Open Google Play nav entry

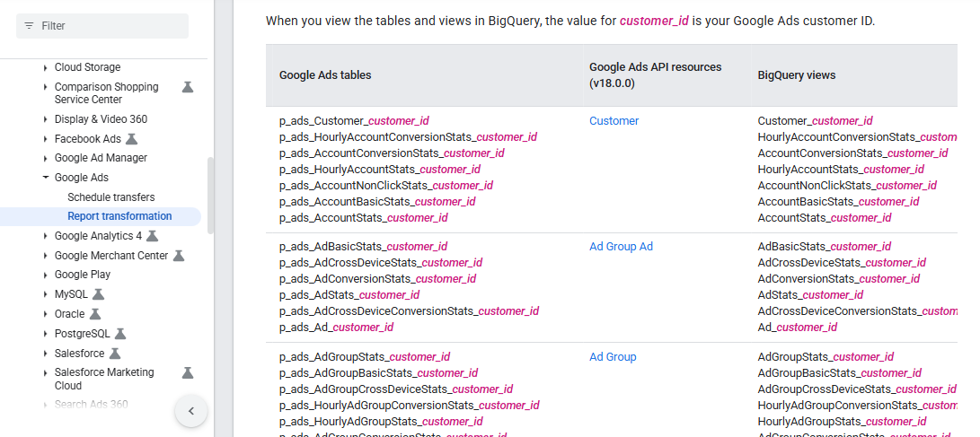coord(83,275)
